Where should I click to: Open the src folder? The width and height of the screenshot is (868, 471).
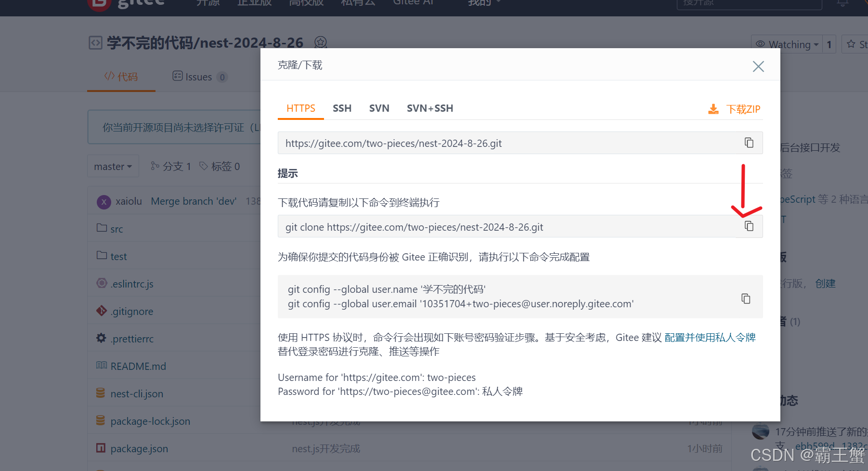click(117, 229)
